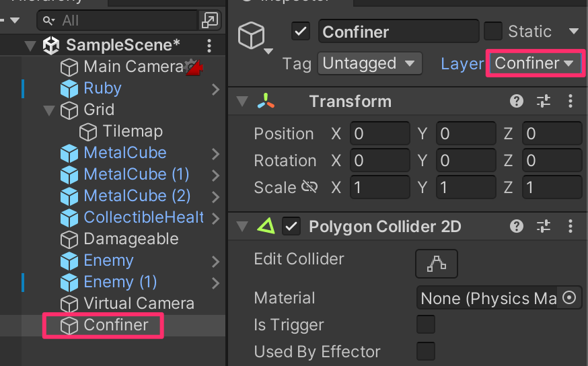
Task: Select the Virtual Camera object
Action: point(139,303)
